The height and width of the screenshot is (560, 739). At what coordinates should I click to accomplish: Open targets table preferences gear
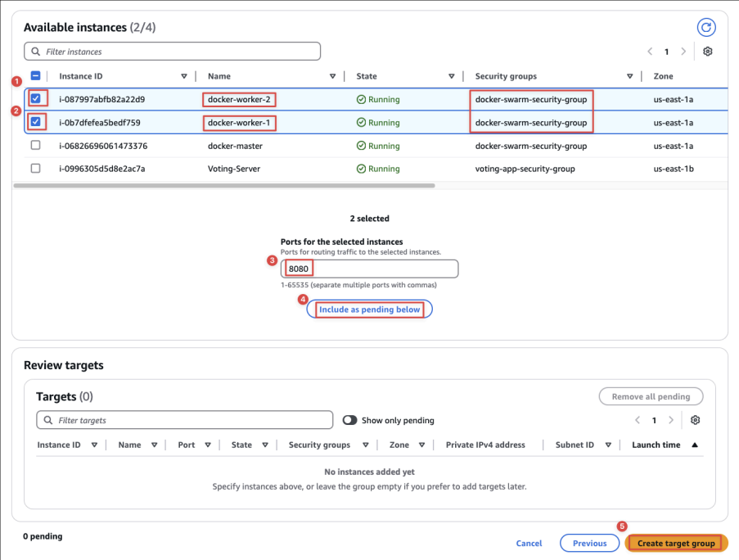click(695, 420)
